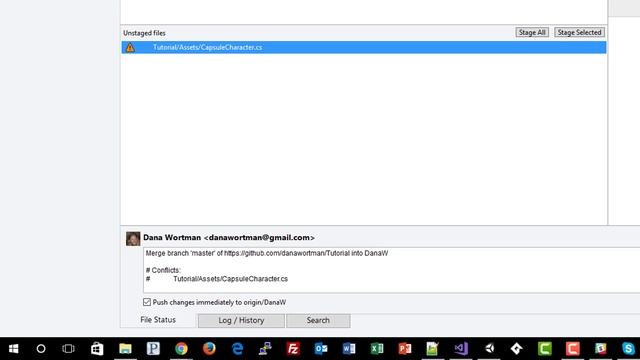This screenshot has width=640, height=360.
Task: Open the diamond-shaped Git app icon in taskbar
Action: (x=517, y=349)
